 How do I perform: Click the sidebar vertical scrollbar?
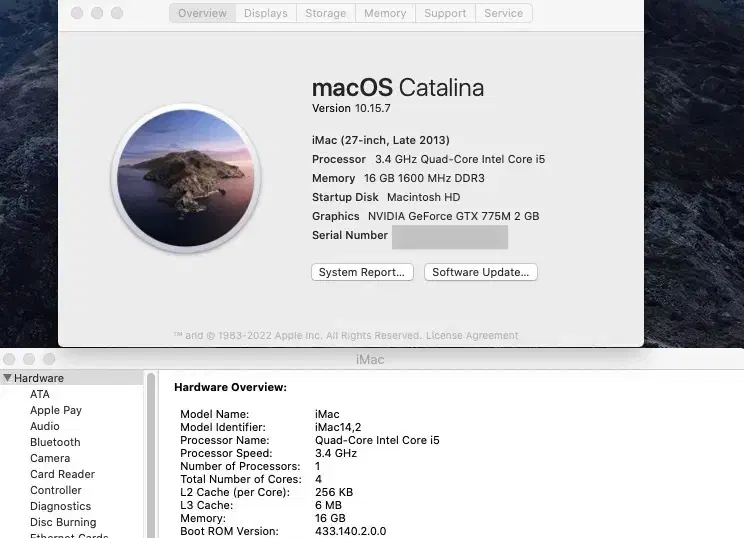(x=151, y=455)
